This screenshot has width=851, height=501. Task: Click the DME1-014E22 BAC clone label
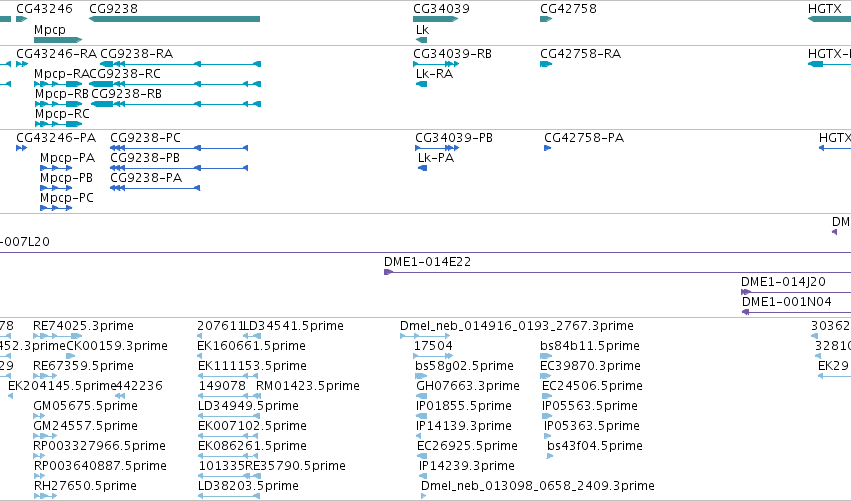point(427,262)
